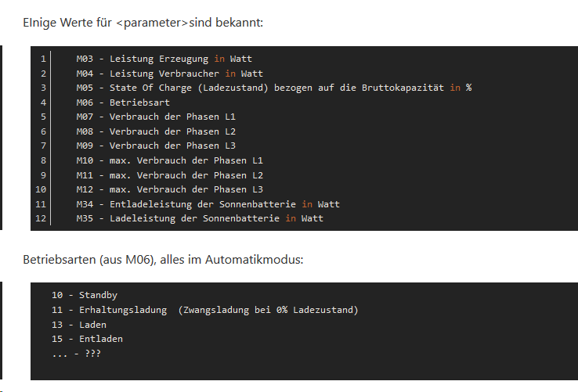The width and height of the screenshot is (578, 392).
Task: Click the '15 - Entladen' entry
Action: [88, 339]
